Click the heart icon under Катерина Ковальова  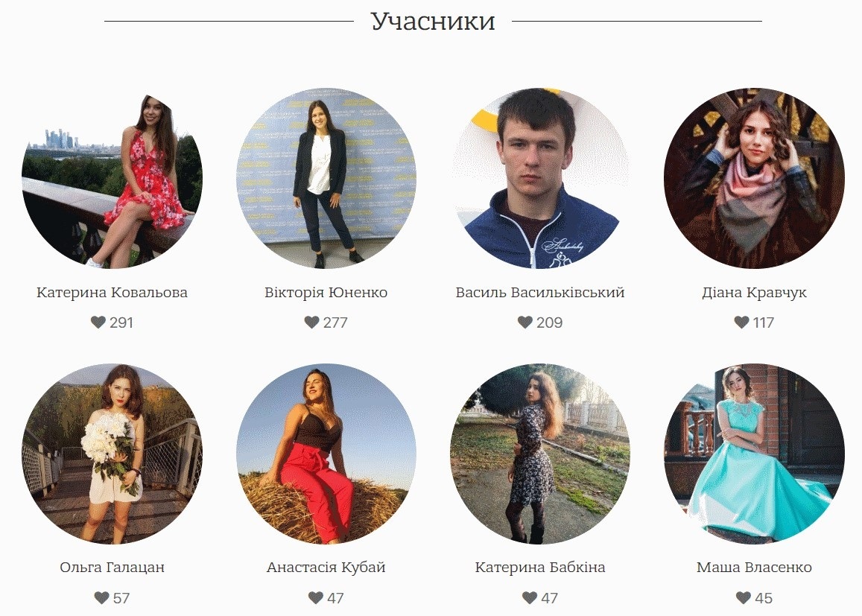(98, 323)
